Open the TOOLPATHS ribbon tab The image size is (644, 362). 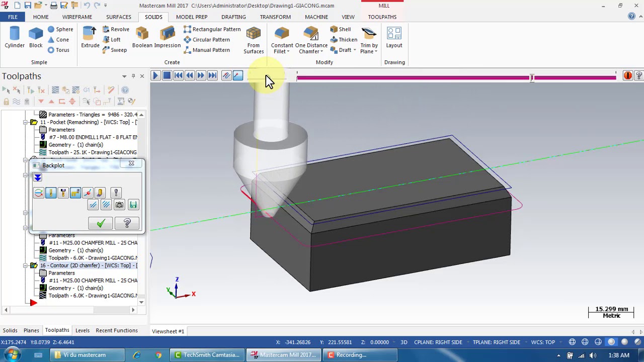[x=382, y=17]
